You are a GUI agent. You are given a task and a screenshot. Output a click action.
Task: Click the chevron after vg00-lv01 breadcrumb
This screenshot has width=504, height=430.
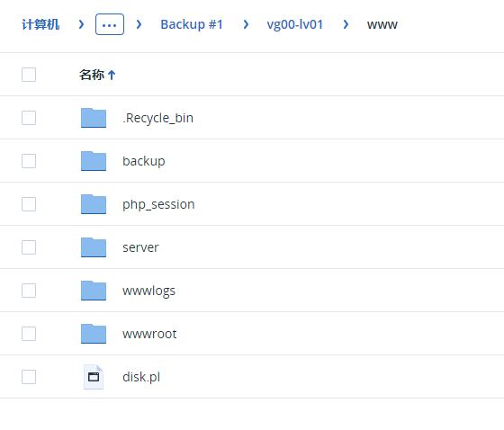[346, 24]
